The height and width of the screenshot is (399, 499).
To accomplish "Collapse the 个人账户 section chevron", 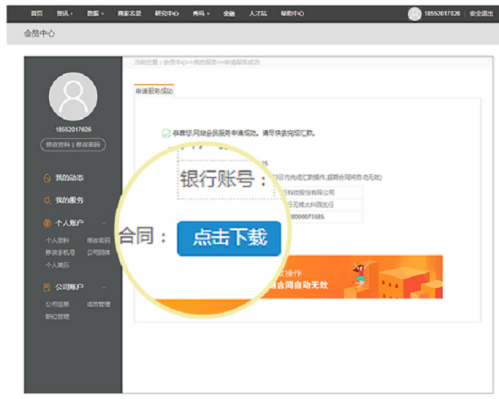I will (x=104, y=223).
